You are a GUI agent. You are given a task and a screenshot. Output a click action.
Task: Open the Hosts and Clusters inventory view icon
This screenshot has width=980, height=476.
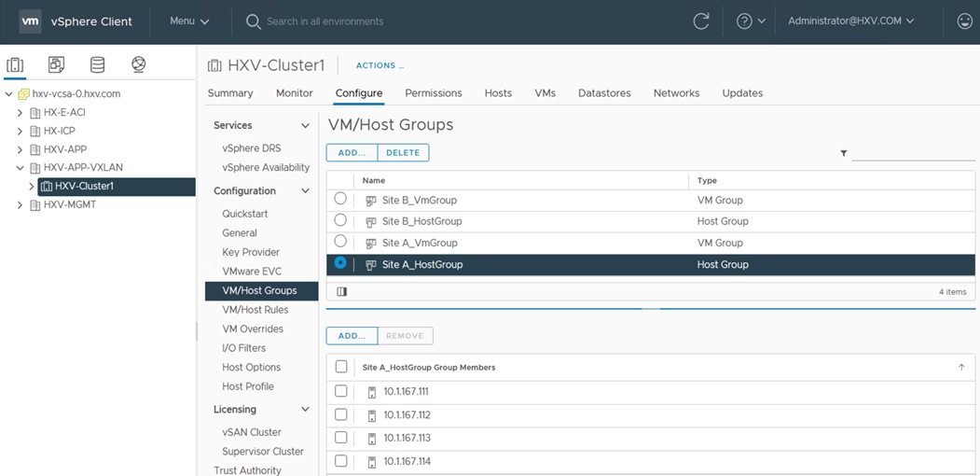pos(15,65)
